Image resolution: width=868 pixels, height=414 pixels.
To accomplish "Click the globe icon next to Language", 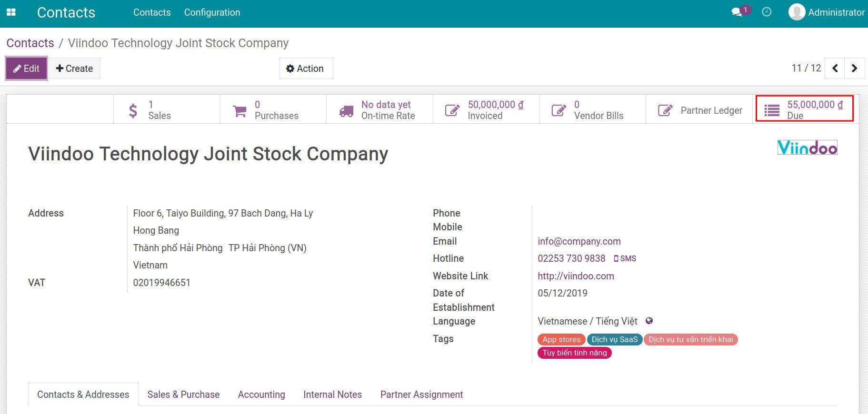I will [649, 321].
